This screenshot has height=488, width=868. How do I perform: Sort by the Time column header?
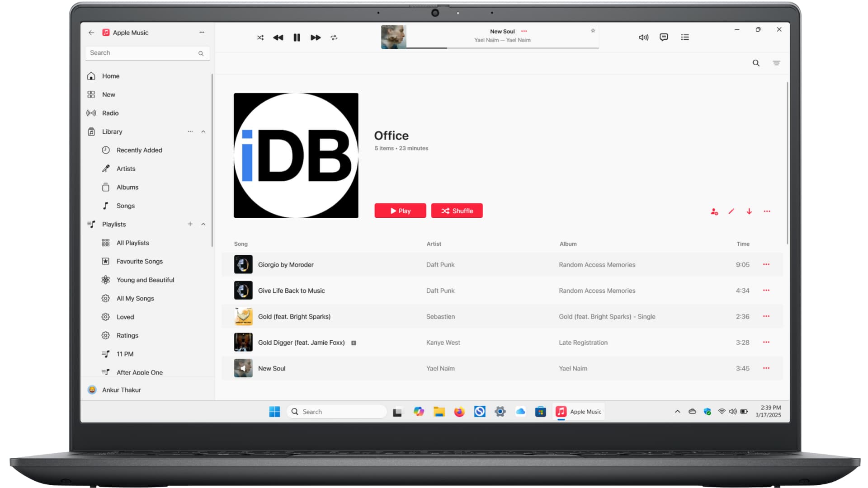coord(743,244)
